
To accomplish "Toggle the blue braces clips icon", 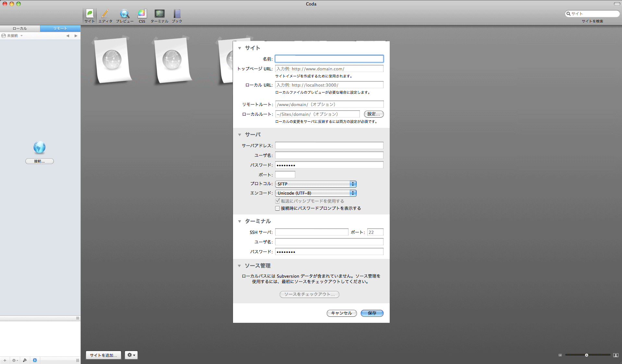I will pyautogui.click(x=35, y=360).
